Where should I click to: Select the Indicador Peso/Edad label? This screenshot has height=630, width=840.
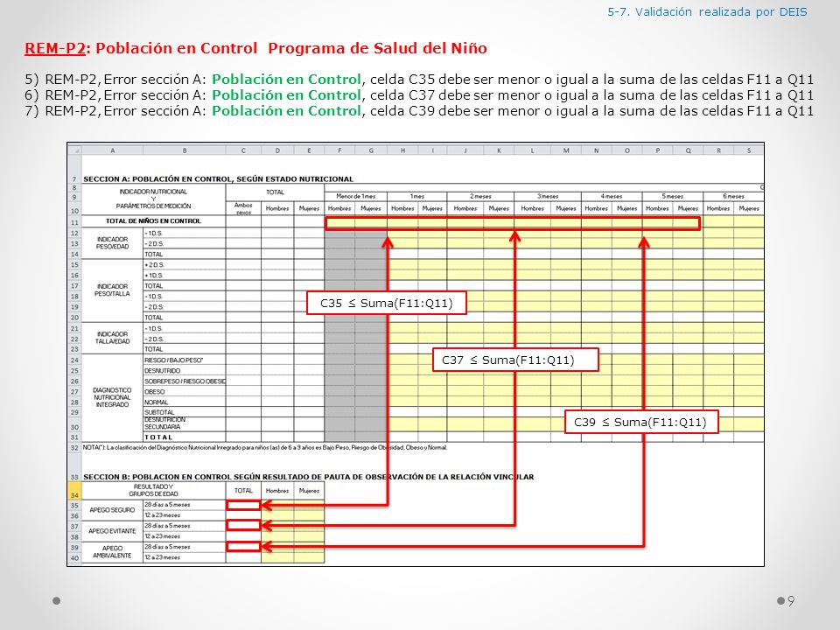pyautogui.click(x=113, y=242)
